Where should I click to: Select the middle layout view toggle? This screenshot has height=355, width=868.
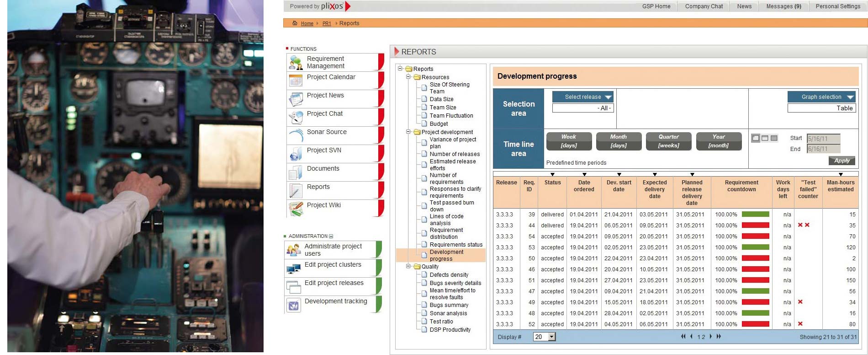(765, 138)
